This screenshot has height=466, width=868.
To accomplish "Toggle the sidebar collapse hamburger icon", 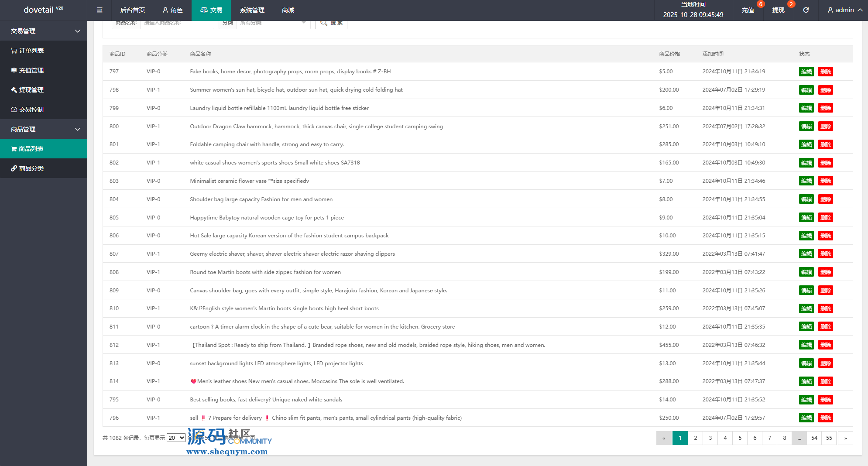I will tap(99, 10).
